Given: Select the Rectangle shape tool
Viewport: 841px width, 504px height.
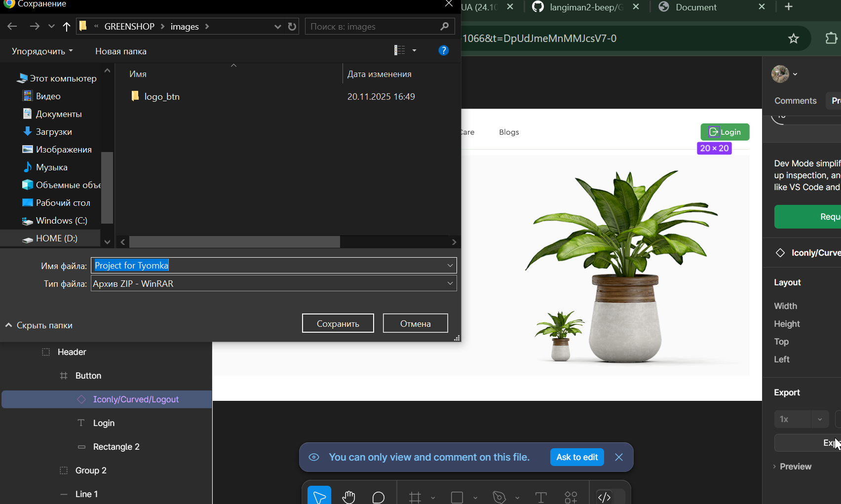Looking at the screenshot, I should pyautogui.click(x=457, y=497).
